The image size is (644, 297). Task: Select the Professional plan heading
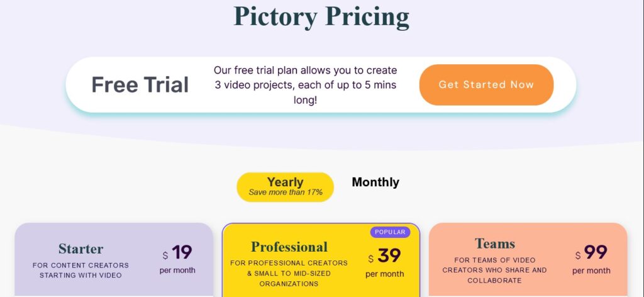[x=289, y=247]
